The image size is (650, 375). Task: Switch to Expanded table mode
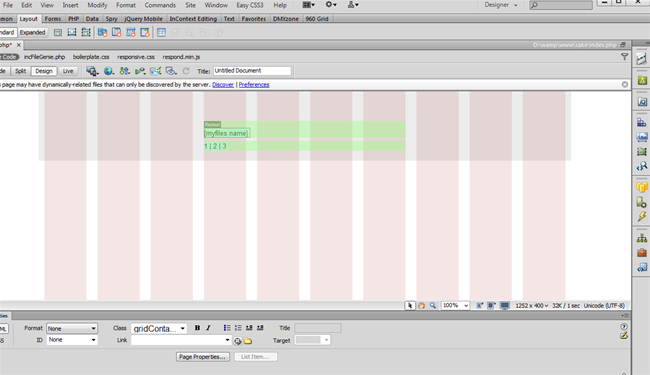coord(32,32)
